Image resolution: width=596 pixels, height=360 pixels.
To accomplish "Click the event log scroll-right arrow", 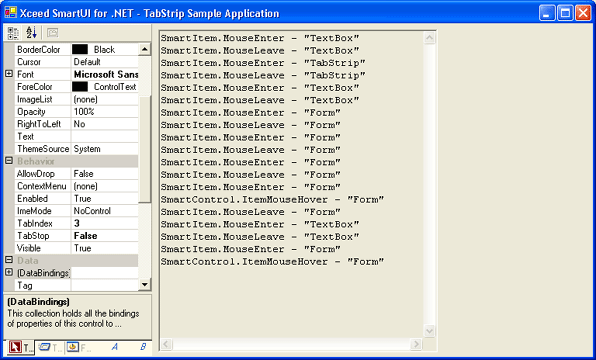I will click(x=416, y=344).
